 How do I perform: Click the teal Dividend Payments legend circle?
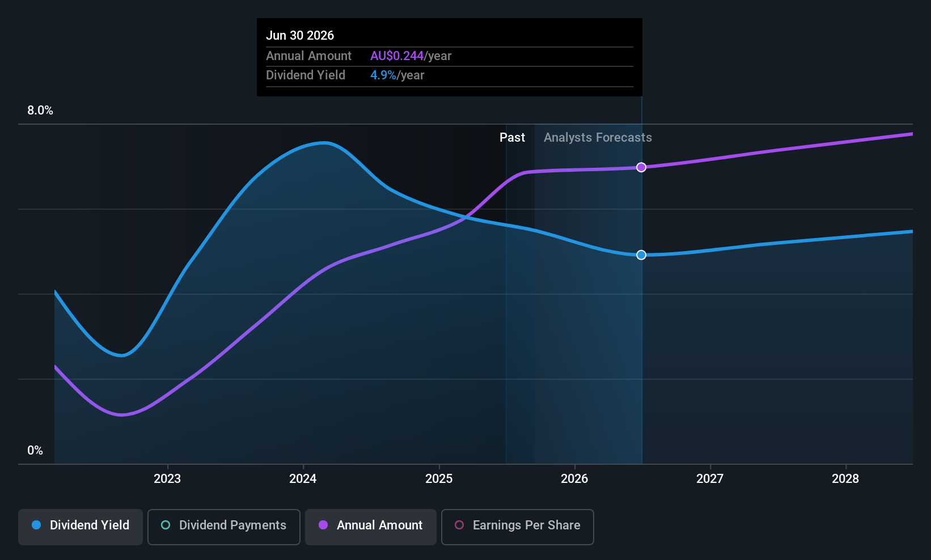point(166,525)
